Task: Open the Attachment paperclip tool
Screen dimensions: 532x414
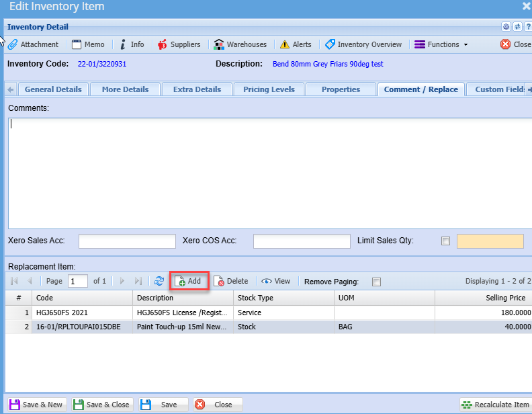Action: click(34, 44)
